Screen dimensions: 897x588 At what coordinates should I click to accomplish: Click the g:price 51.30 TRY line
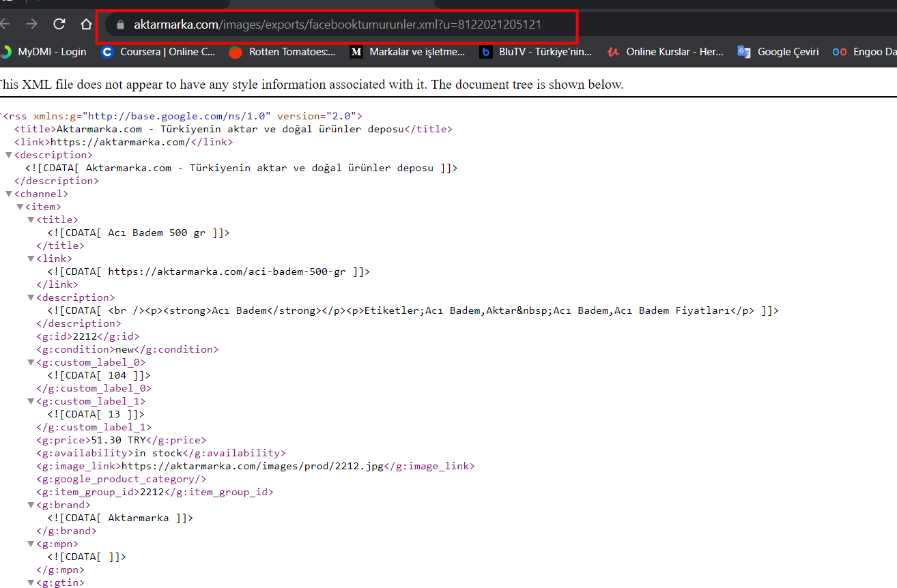click(x=121, y=440)
